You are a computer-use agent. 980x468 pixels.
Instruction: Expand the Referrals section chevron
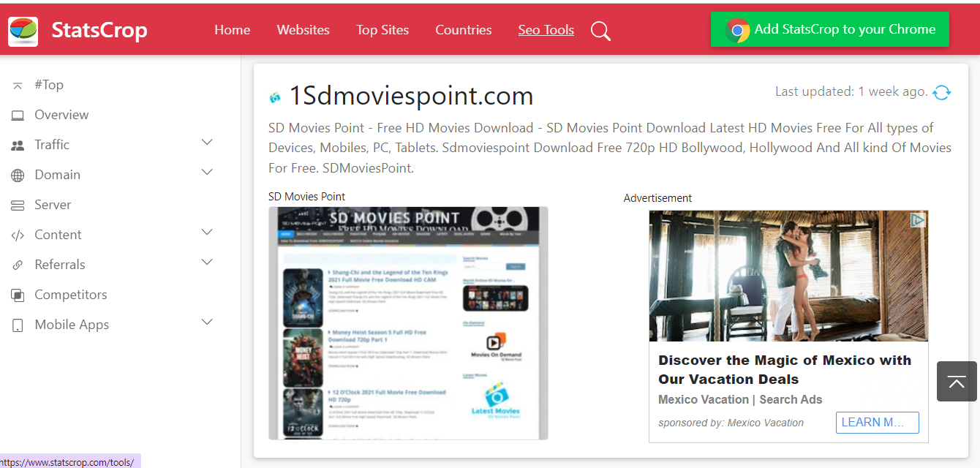coord(207,263)
